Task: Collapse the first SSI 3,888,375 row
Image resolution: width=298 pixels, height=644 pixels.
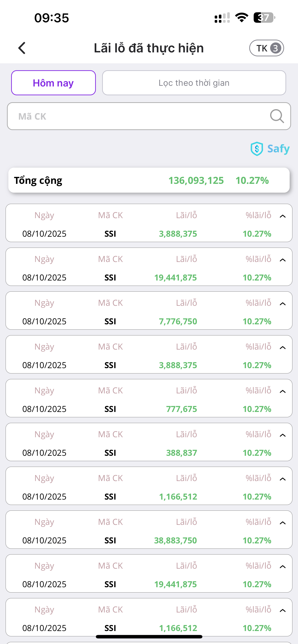Action: pos(282,216)
